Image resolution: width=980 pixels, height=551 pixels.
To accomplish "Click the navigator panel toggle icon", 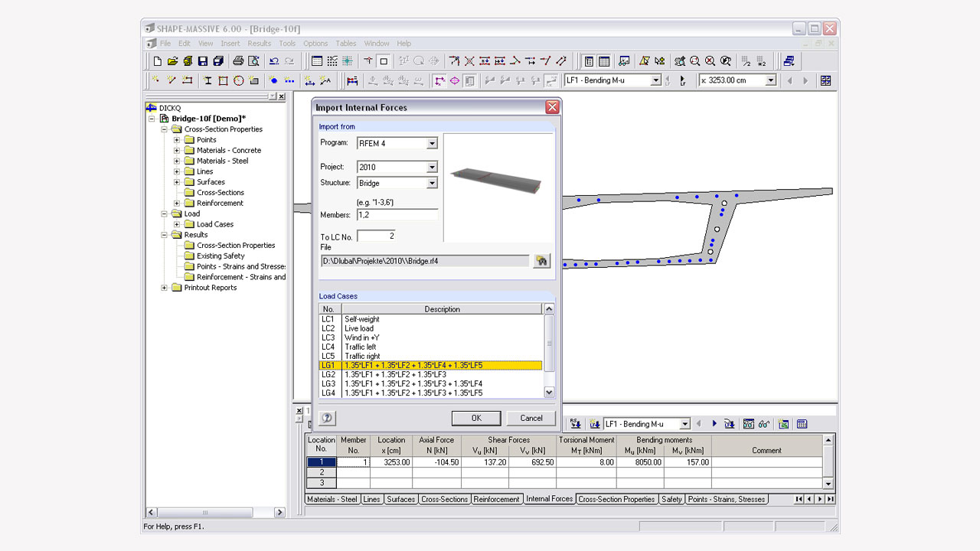I will tap(589, 61).
